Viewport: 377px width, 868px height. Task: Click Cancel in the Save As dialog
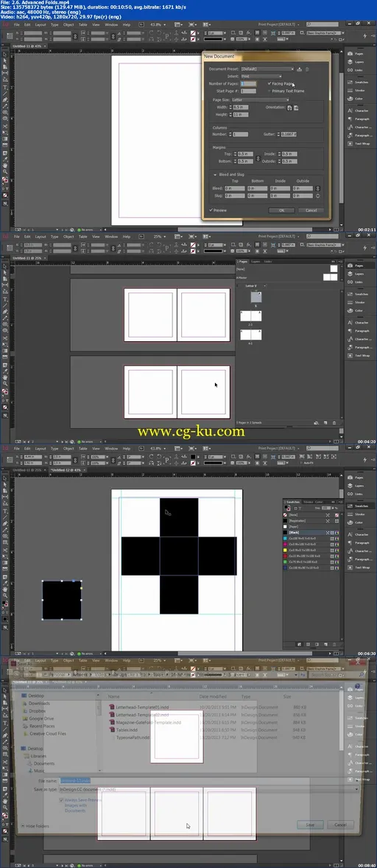tap(339, 825)
